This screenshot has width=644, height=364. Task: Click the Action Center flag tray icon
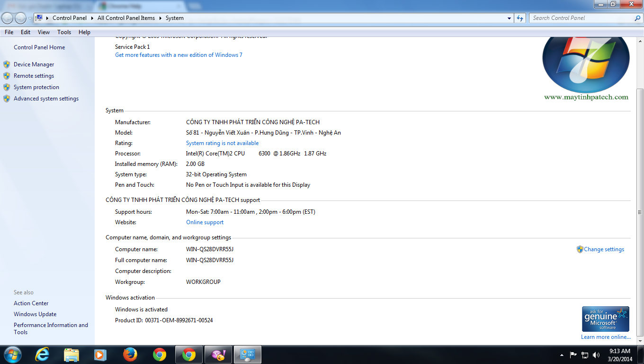coord(573,355)
